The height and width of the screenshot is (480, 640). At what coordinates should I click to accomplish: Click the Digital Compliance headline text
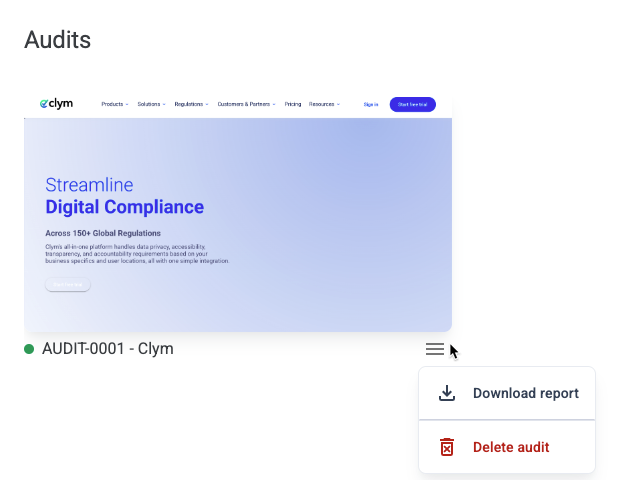[x=124, y=207]
